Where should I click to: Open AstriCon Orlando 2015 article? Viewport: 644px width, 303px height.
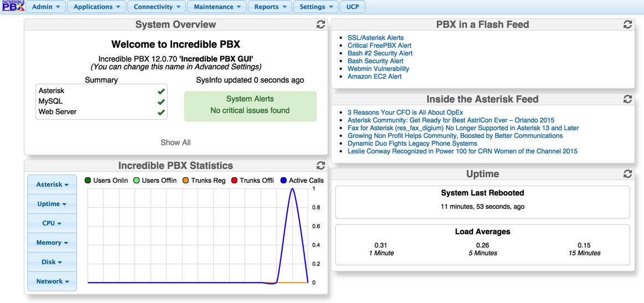[451, 120]
